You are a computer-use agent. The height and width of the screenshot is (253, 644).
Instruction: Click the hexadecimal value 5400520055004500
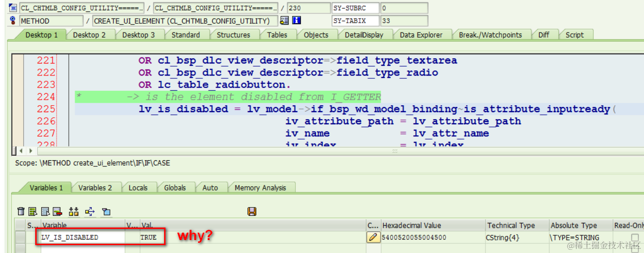click(414, 237)
